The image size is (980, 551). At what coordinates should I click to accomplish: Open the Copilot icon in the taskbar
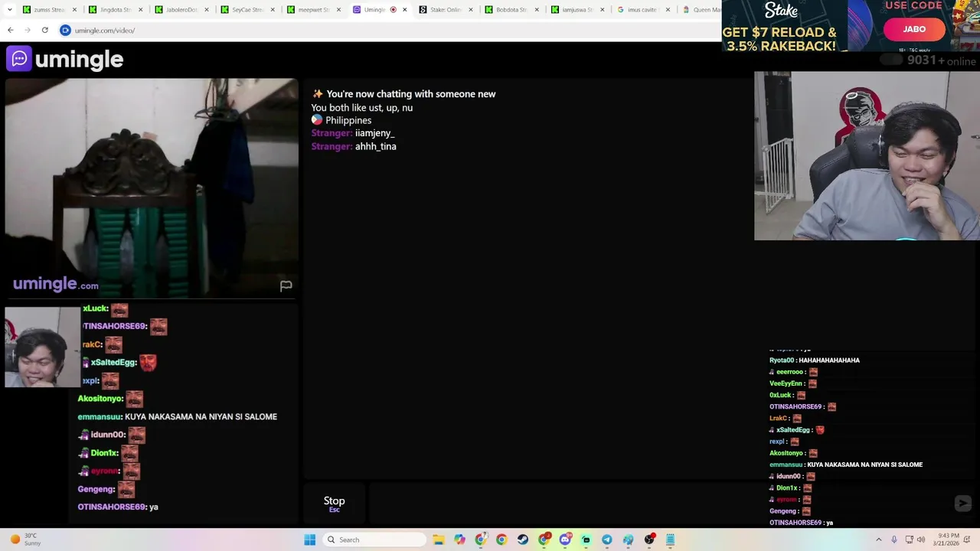pos(459,540)
